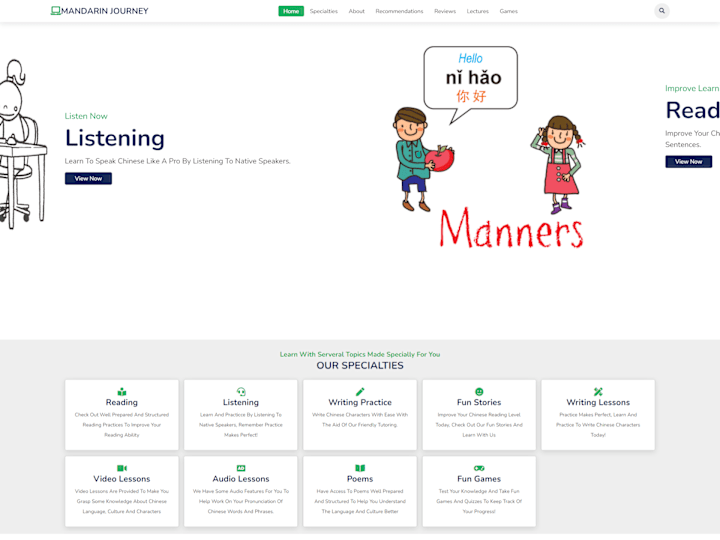Click the Audio Lessons icon
Image resolution: width=720 pixels, height=540 pixels.
[x=241, y=468]
